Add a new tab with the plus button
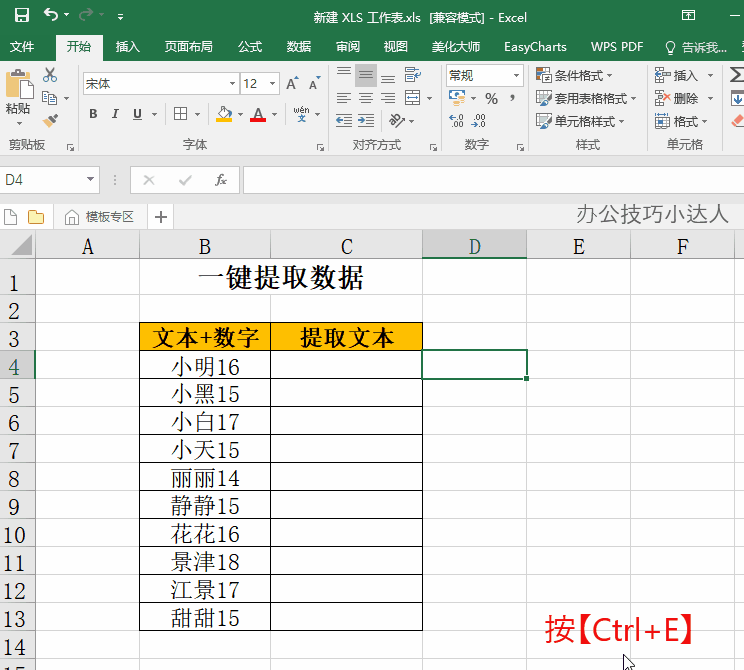Screen dimensions: 744x670 (161, 217)
